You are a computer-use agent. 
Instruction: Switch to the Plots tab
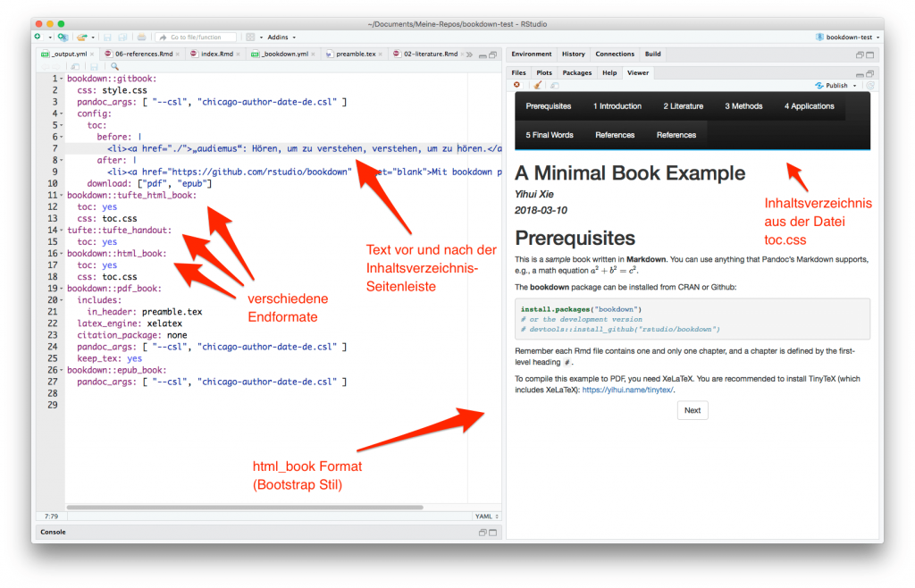[544, 73]
